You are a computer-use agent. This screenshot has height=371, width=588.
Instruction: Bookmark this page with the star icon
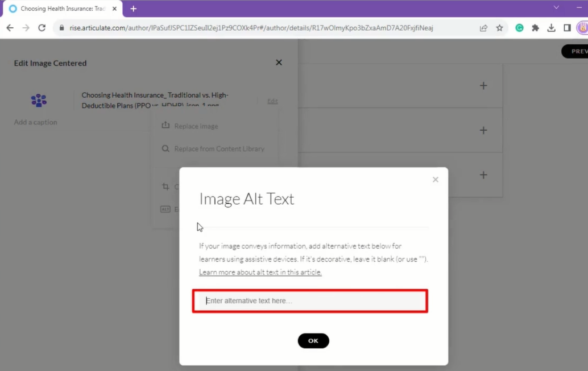point(499,28)
